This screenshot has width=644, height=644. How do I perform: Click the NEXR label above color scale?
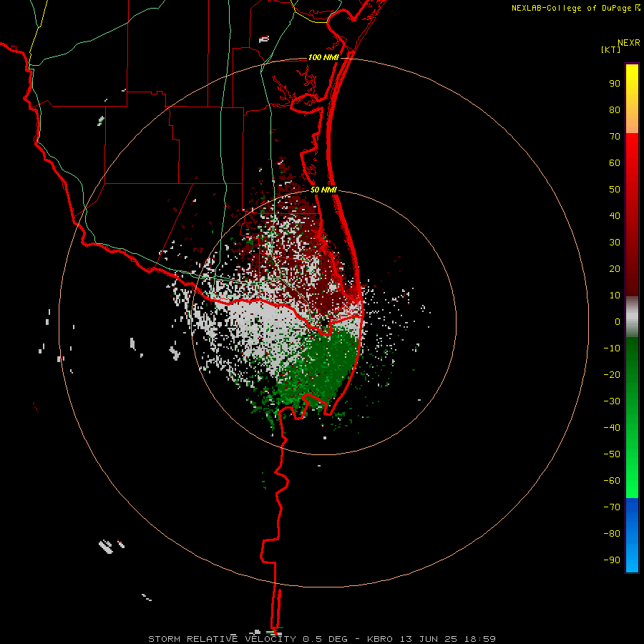point(629,43)
